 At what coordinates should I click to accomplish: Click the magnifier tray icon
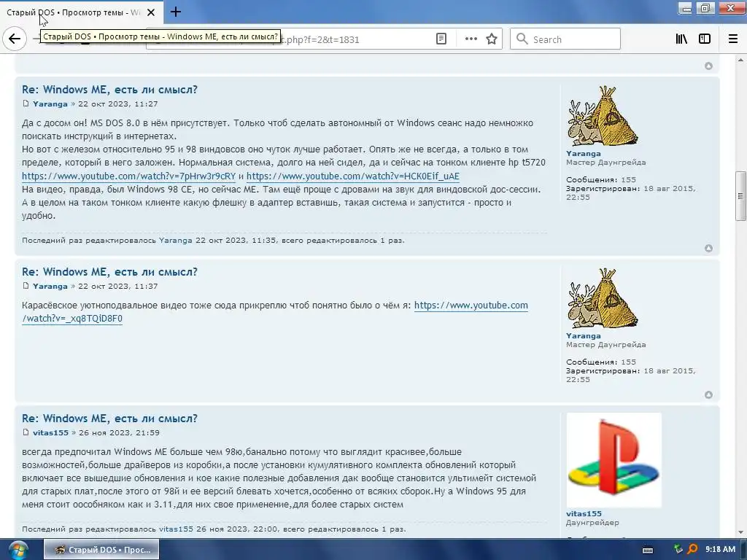pos(692,550)
